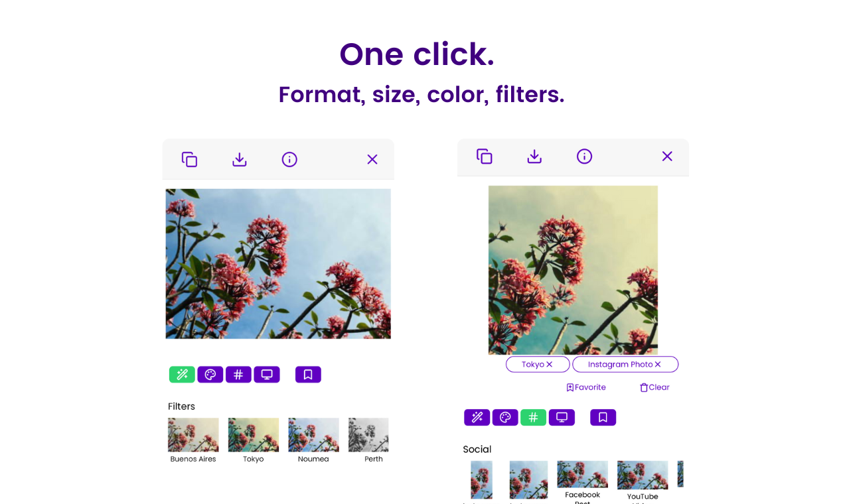Remove the Tokyo filter tag
The height and width of the screenshot is (504, 843).
tap(549, 364)
